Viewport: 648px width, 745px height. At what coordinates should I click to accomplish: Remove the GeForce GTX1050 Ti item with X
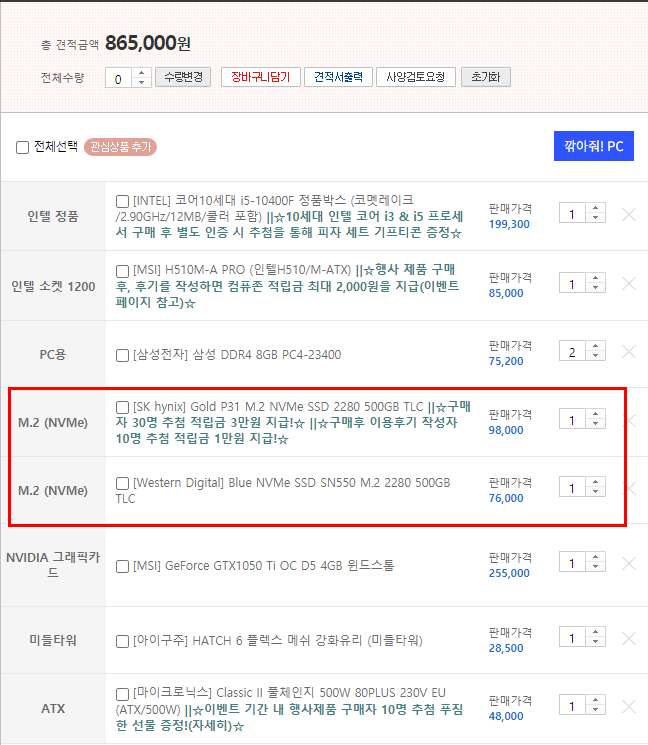click(x=629, y=564)
